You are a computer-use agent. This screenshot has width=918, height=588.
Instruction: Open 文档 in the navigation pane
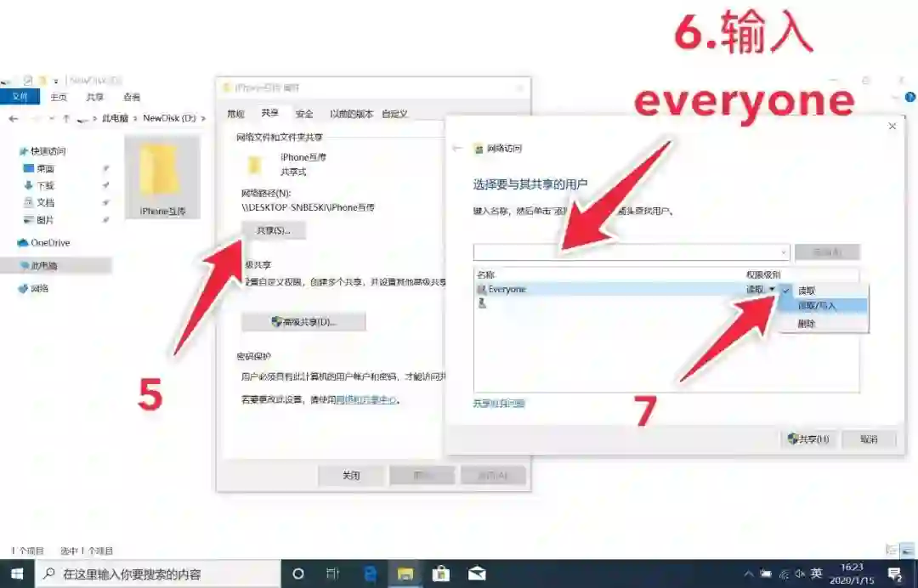pos(44,202)
